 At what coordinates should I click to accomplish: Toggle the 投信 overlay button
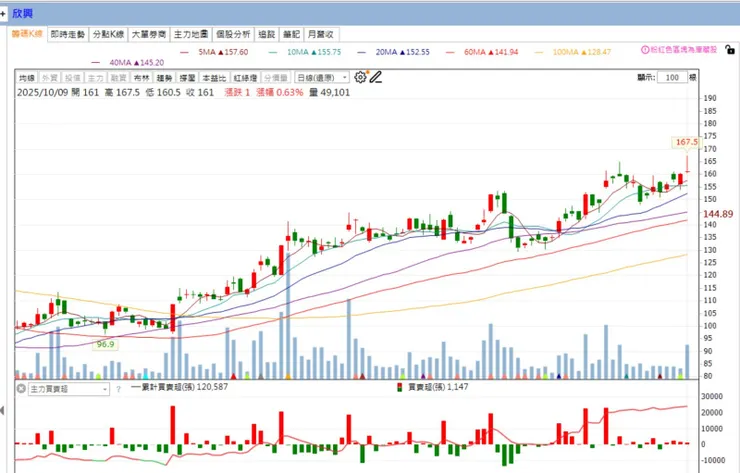73,78
